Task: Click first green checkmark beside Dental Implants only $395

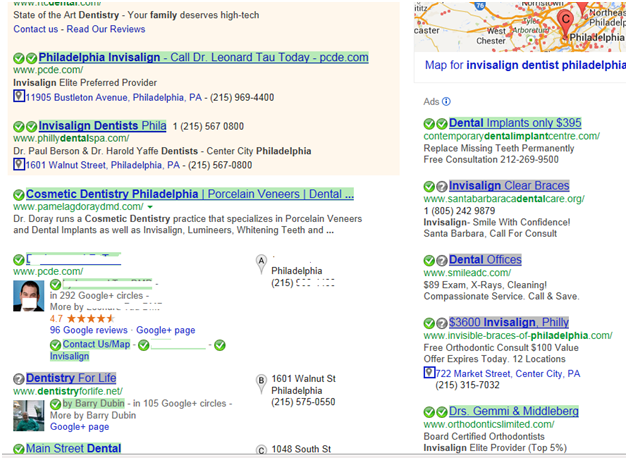Action: [x=429, y=124]
